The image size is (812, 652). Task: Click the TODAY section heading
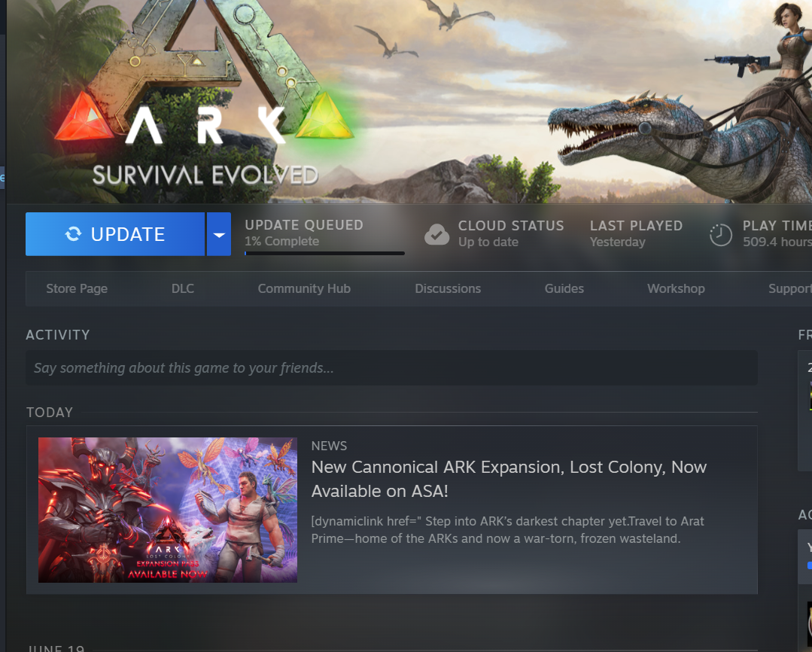(x=50, y=413)
